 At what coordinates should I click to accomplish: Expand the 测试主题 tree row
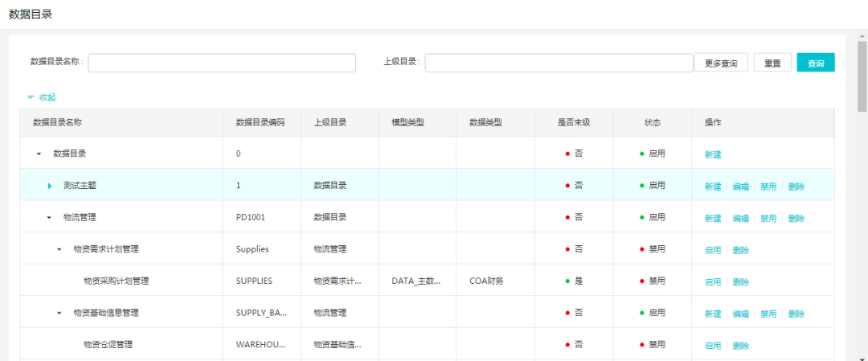pyautogui.click(x=50, y=186)
